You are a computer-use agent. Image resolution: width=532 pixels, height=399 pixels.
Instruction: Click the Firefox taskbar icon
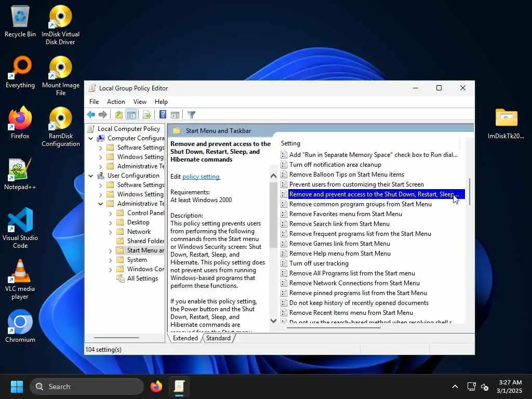click(x=156, y=387)
